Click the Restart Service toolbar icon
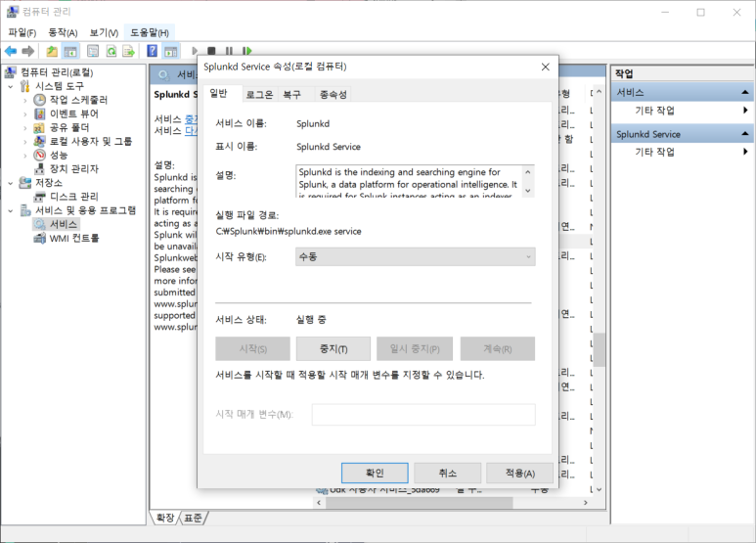Viewport: 756px width, 543px height. [246, 51]
